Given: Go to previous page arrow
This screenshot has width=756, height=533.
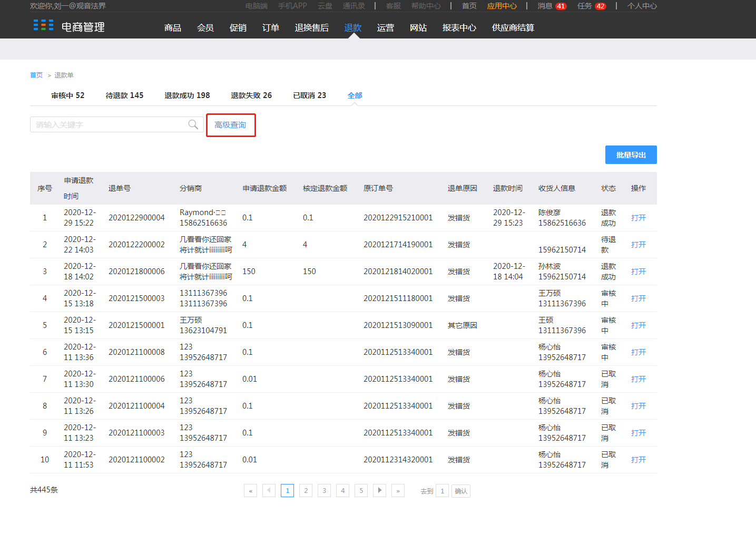Looking at the screenshot, I should 269,491.
